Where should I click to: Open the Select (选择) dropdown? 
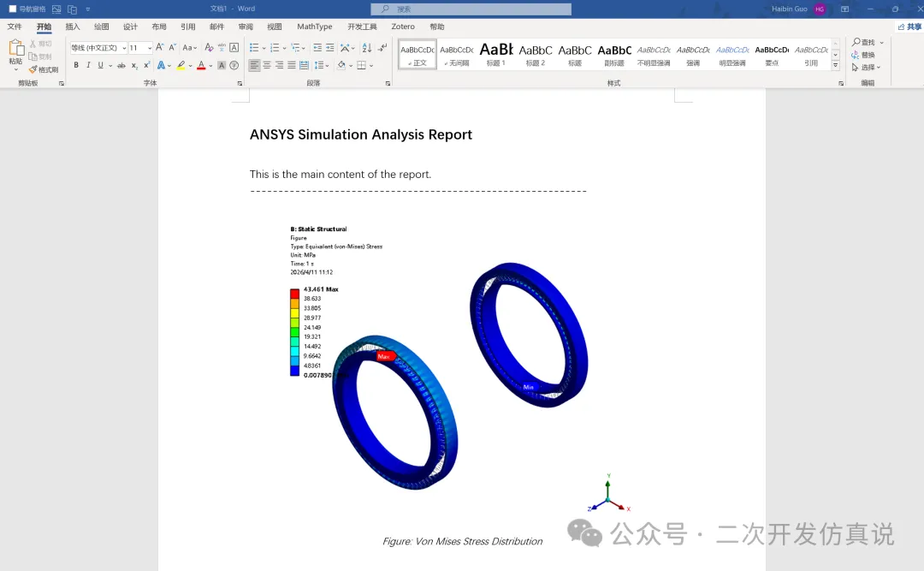[x=866, y=68]
